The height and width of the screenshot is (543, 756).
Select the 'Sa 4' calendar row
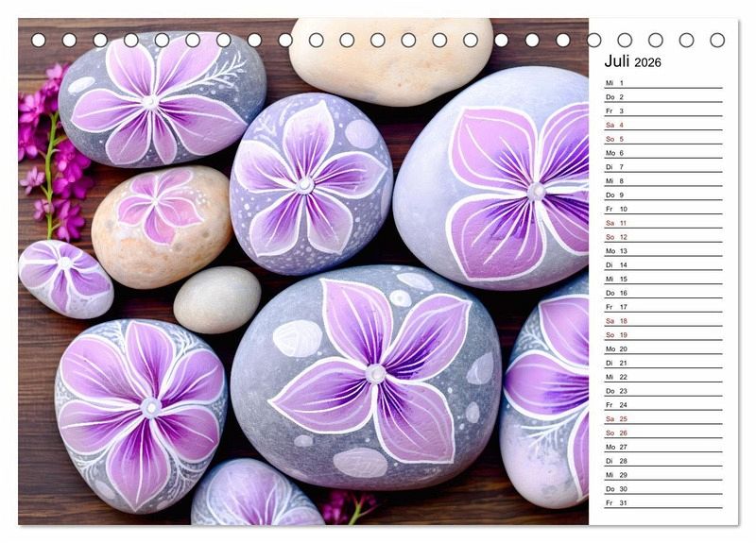click(x=663, y=125)
